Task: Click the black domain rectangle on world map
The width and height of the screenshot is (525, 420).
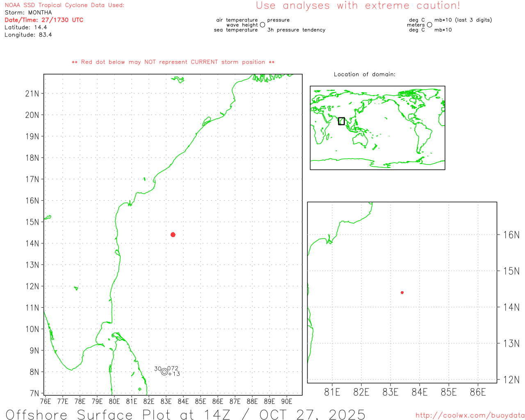Action: 341,121
